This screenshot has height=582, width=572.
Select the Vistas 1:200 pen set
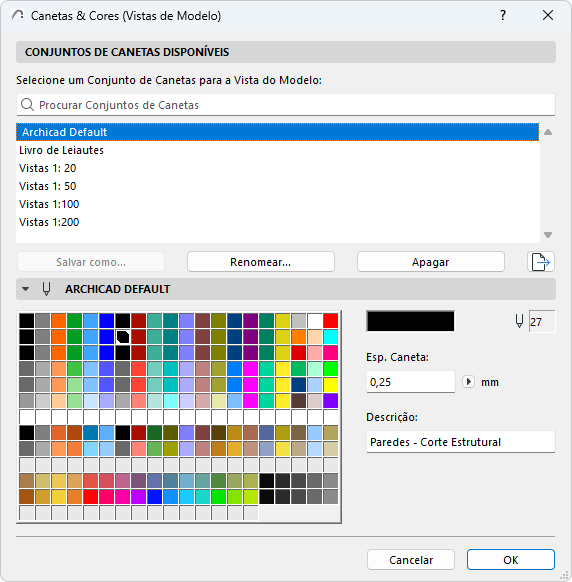(x=277, y=222)
